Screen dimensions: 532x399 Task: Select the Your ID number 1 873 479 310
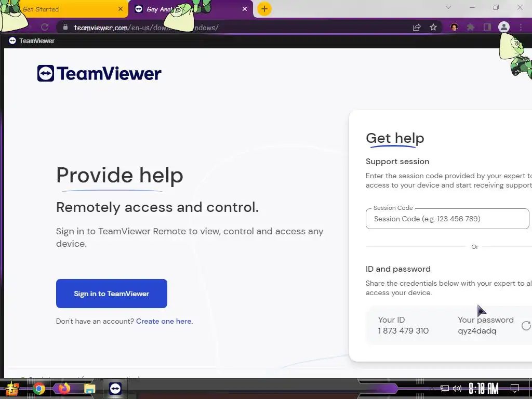point(403,331)
